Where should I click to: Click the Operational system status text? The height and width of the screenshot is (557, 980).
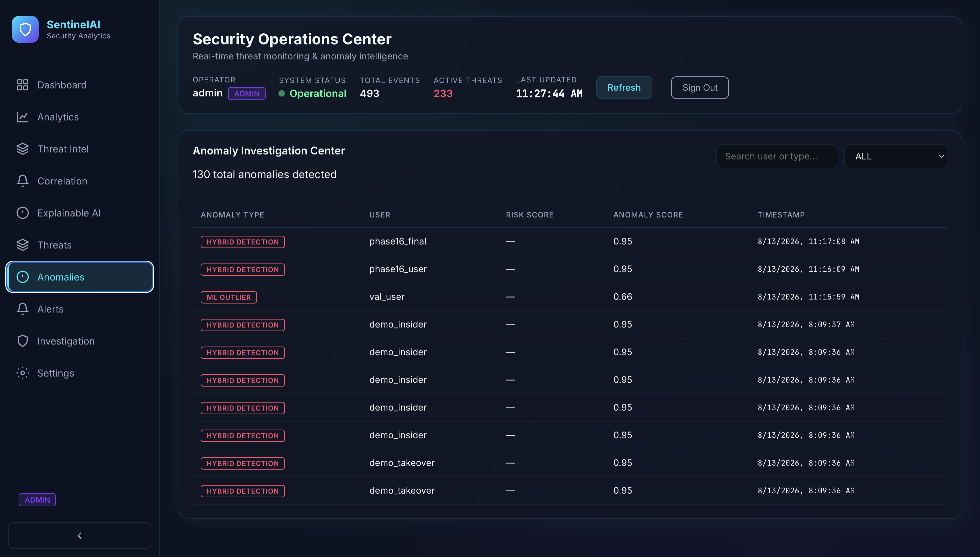(x=318, y=93)
